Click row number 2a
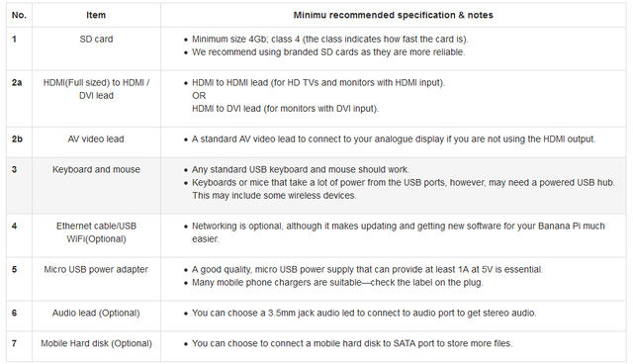The height and width of the screenshot is (364, 633). pyautogui.click(x=17, y=83)
